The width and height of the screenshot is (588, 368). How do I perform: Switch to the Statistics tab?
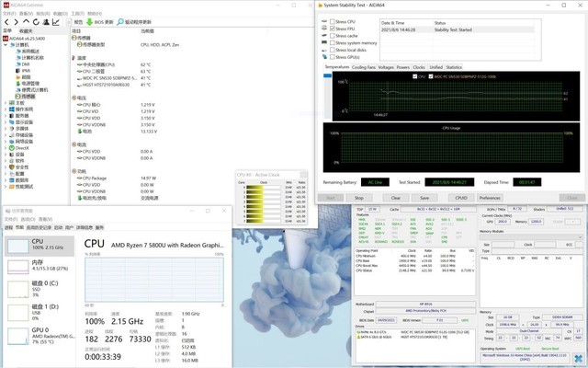tap(456, 67)
